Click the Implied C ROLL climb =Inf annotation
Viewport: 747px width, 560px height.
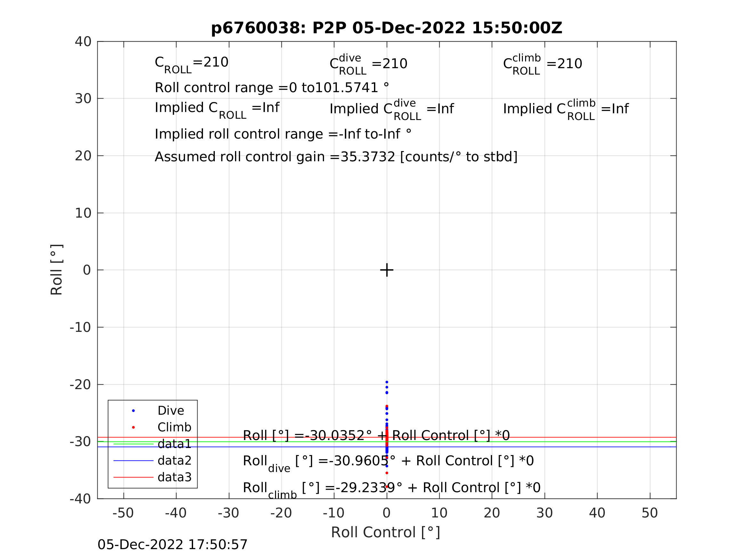tap(566, 110)
